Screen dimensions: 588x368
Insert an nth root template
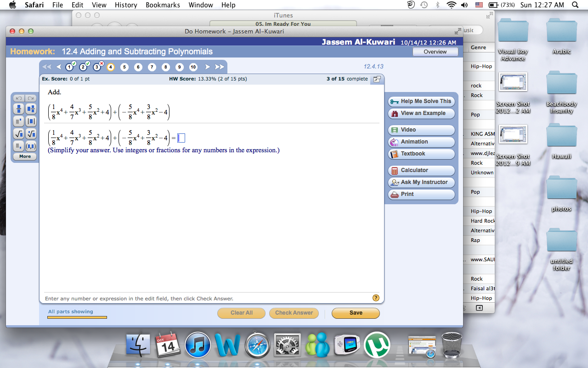(x=31, y=134)
